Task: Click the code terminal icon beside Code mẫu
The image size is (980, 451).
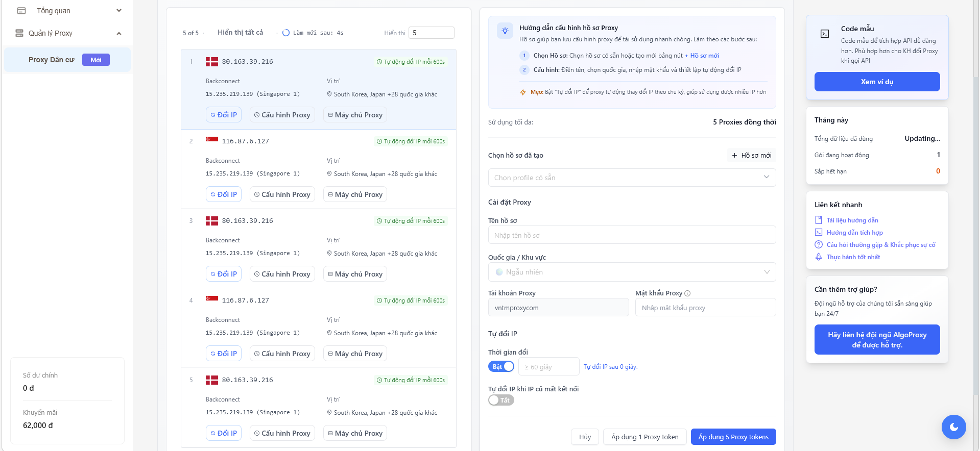Action: (x=824, y=34)
